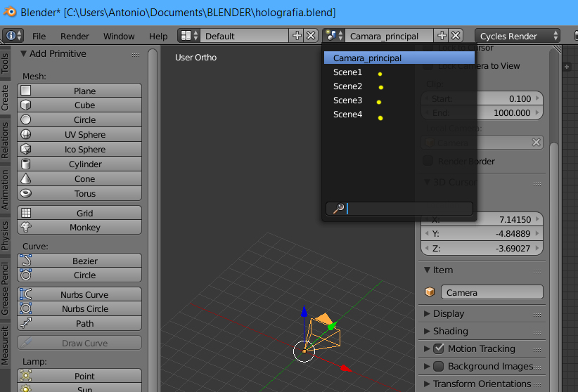Expand the Motion Tracking panel
The height and width of the screenshot is (392, 578).
pos(428,348)
